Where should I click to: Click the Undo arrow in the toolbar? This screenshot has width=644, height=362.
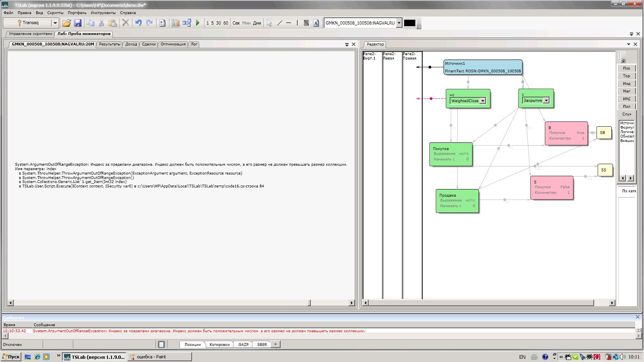coord(138,23)
